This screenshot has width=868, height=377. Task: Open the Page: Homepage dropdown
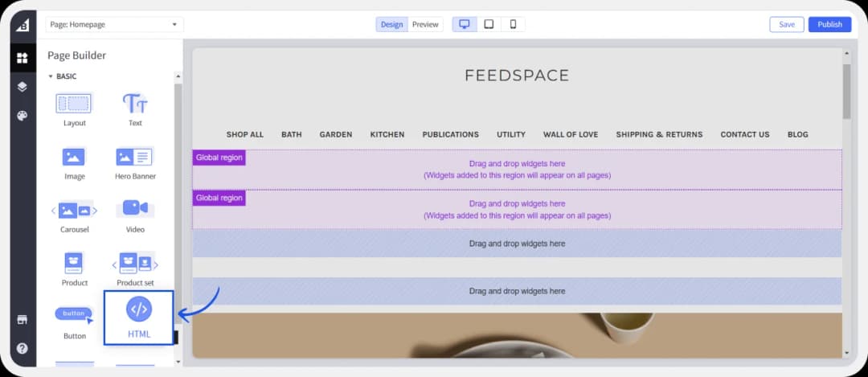coord(115,24)
